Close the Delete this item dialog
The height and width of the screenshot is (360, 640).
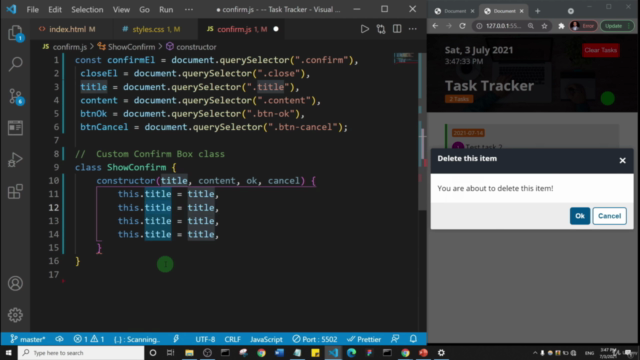pyautogui.click(x=622, y=160)
